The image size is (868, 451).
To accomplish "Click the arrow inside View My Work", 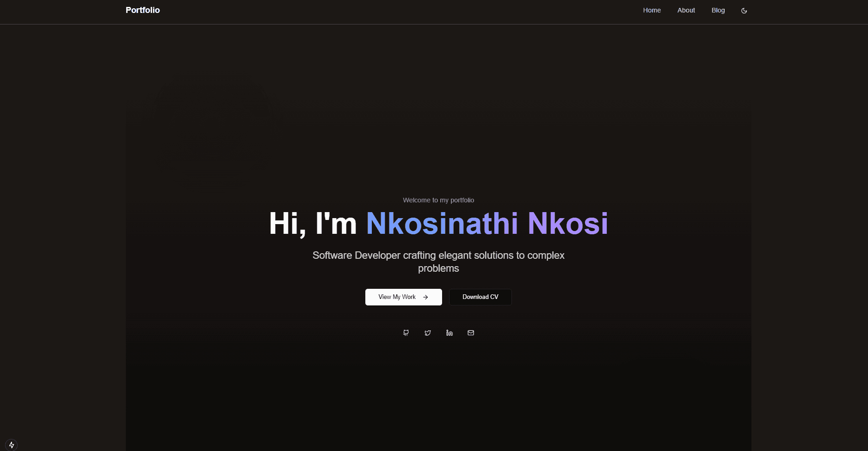I will [x=425, y=297].
